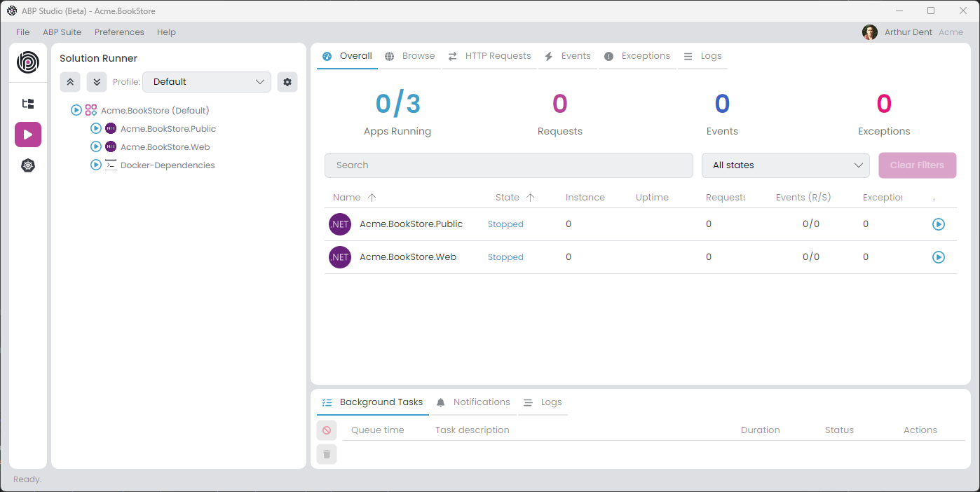Click Stopped state of Acme.BookStore.Public

tap(505, 224)
